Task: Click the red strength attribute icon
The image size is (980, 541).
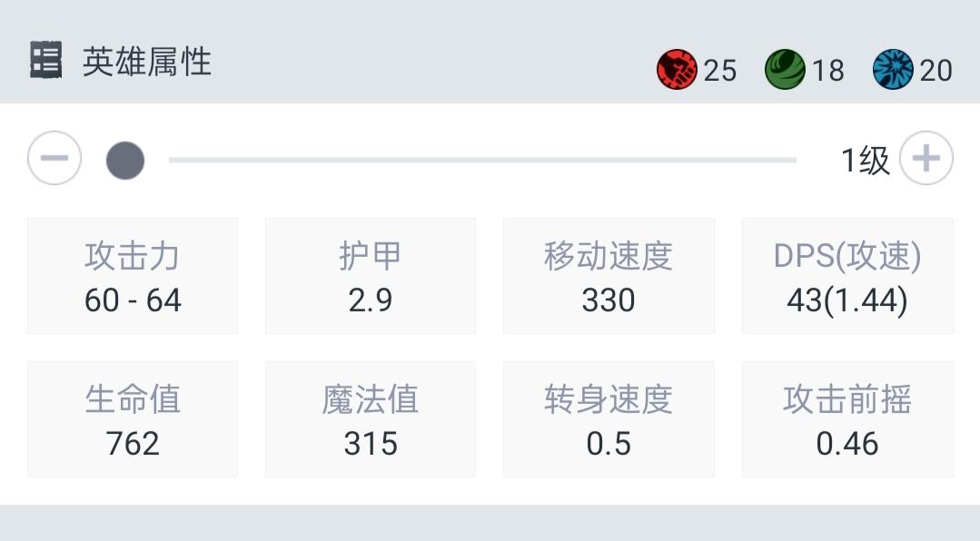Action: (x=677, y=70)
